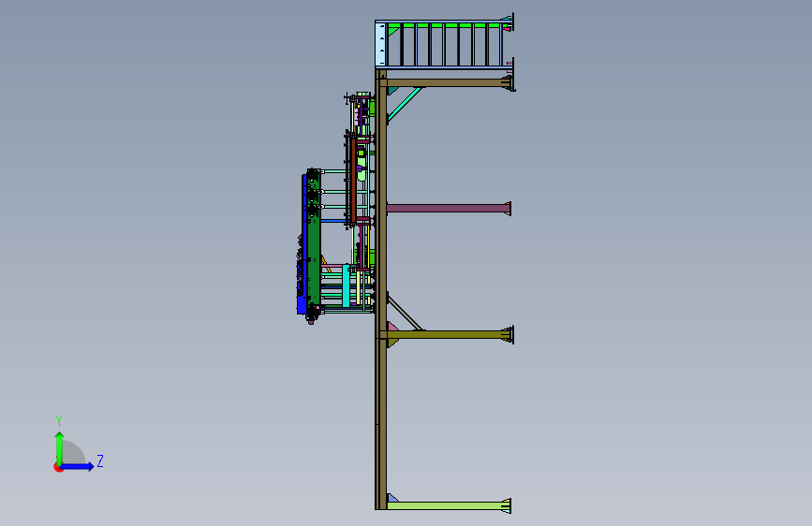Select the upper olive horizontal beam below the railing
812x526 pixels.
point(448,83)
